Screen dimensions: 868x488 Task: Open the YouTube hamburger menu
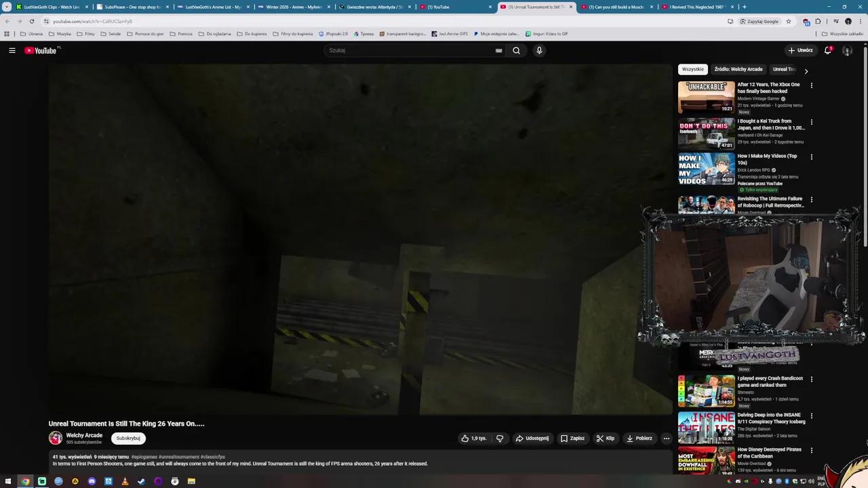coord(12,50)
